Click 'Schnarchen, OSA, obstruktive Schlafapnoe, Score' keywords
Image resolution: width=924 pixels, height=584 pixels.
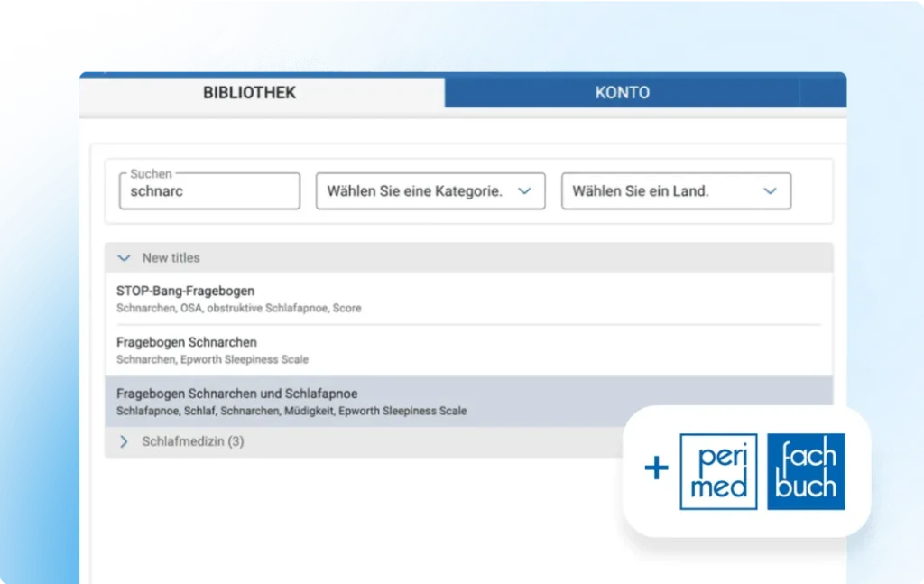238,308
